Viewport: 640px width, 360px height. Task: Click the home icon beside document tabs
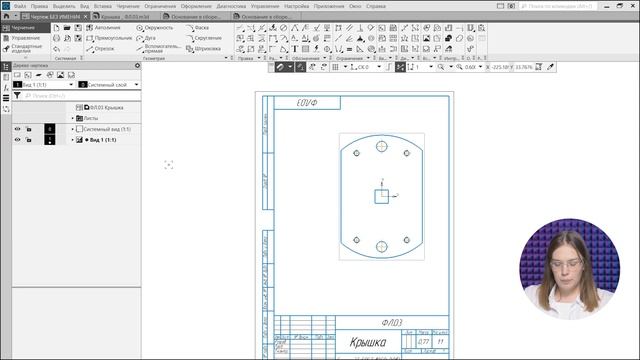pos(6,16)
